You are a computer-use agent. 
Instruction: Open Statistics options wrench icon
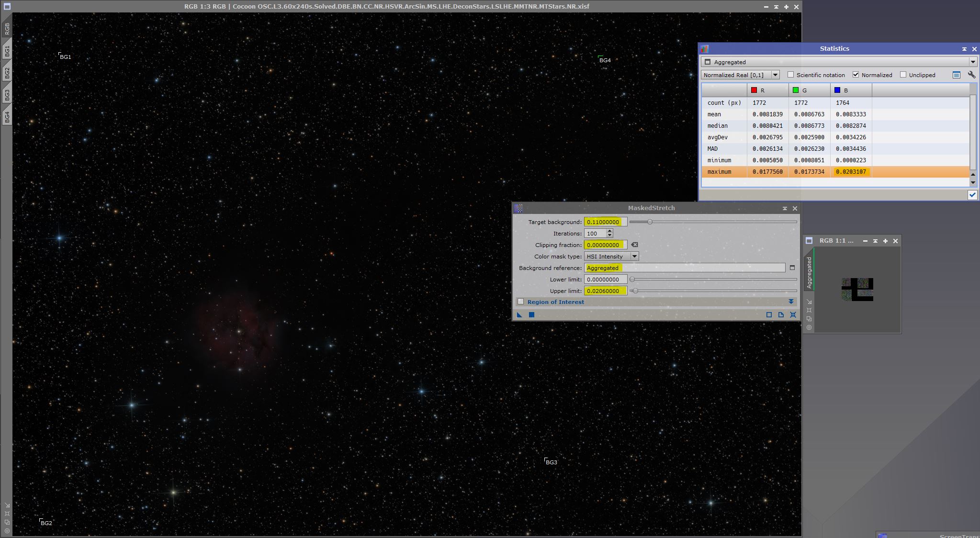point(971,75)
